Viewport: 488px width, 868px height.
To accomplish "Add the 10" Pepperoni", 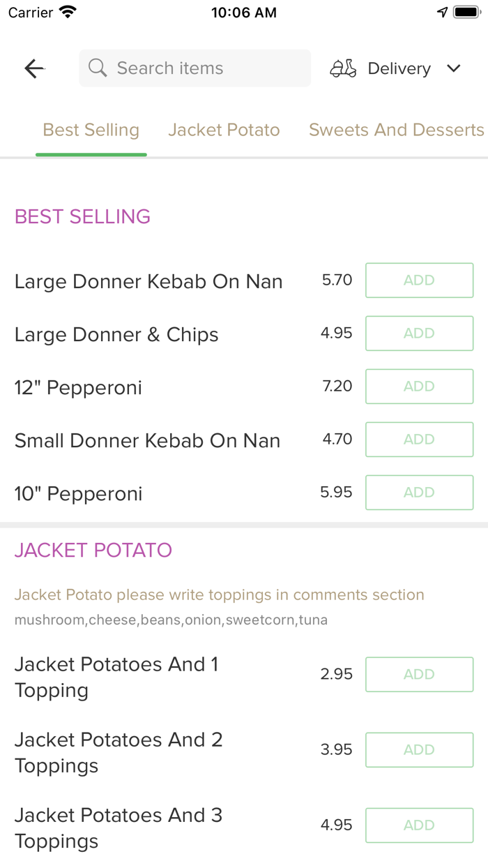I will [x=419, y=492].
